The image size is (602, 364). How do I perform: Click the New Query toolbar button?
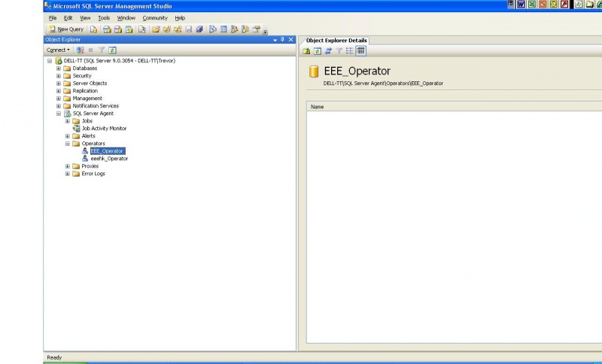tap(66, 29)
